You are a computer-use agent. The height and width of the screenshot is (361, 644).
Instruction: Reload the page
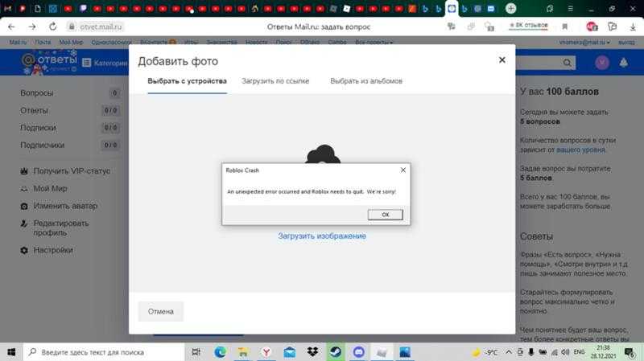(x=52, y=27)
